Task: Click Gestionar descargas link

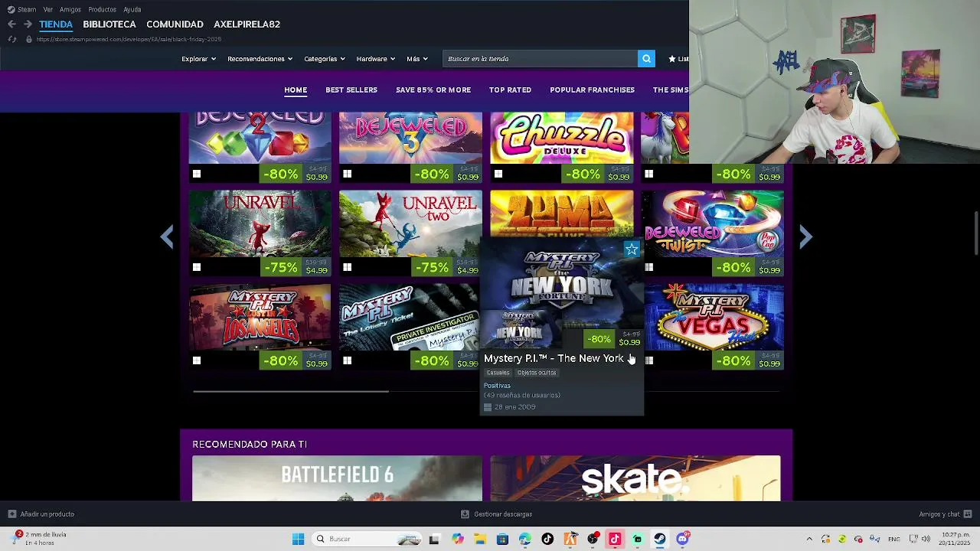Action: (x=503, y=514)
